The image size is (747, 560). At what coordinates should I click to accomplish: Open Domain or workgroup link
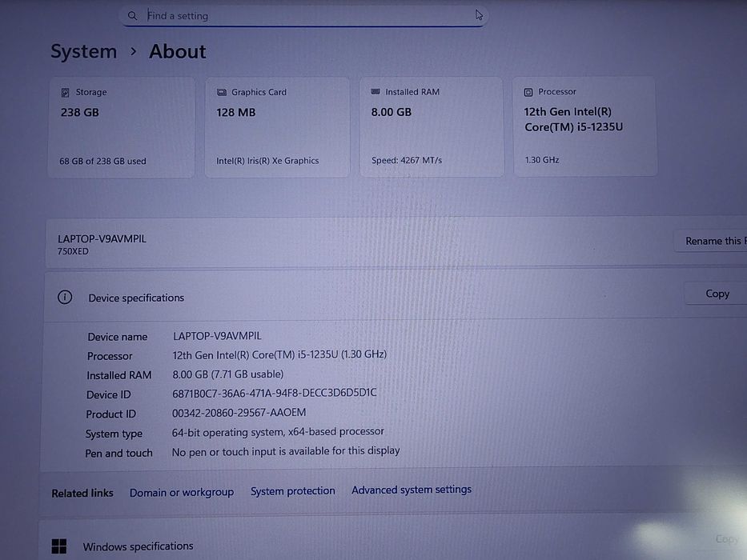tap(182, 492)
